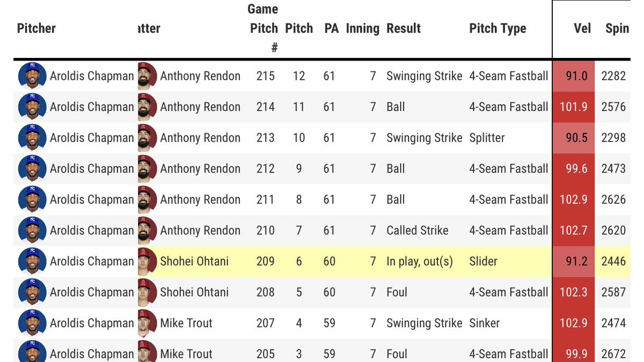The width and height of the screenshot is (644, 362).
Task: Open Aroldis Chapman link in pitch 213 row
Action: pos(92,138)
